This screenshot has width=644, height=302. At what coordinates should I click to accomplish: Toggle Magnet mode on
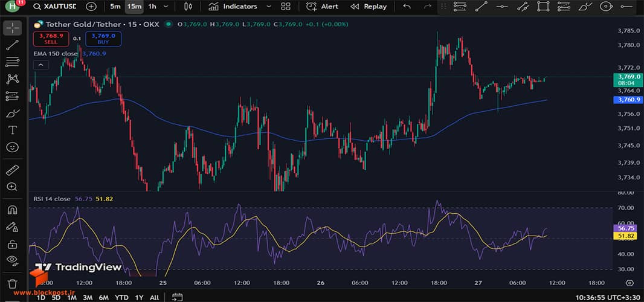click(x=12, y=210)
